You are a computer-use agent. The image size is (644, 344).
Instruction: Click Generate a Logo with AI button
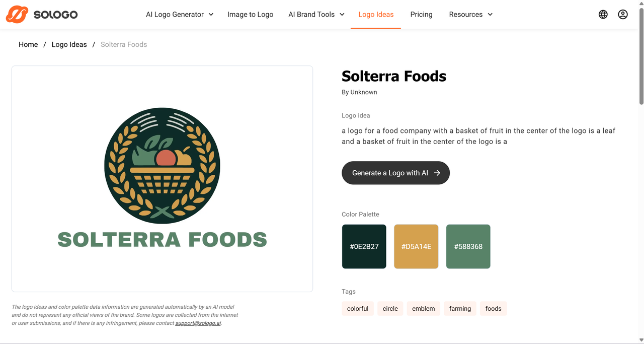tap(395, 173)
